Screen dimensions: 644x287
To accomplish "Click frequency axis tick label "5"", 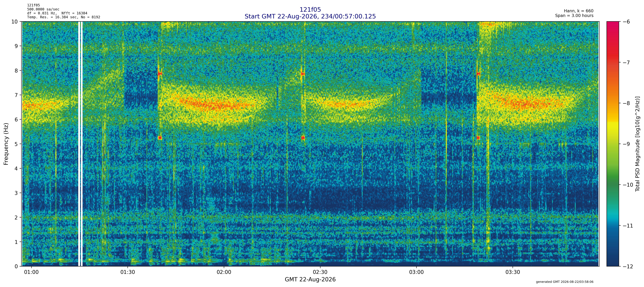I will point(16,144).
